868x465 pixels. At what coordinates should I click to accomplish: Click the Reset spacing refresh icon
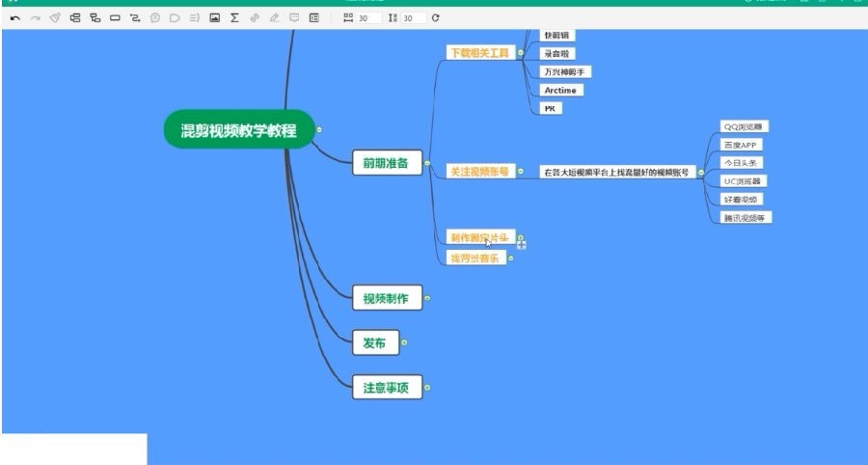436,17
